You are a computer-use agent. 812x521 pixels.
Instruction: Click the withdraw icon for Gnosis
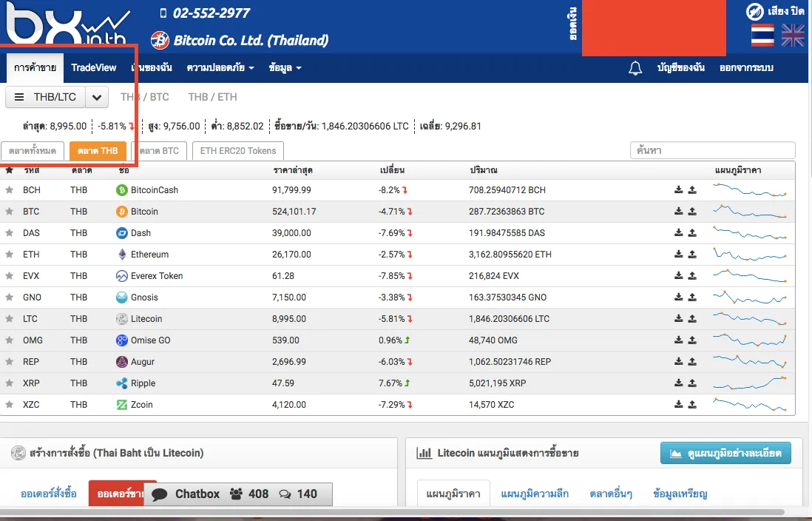coord(692,297)
